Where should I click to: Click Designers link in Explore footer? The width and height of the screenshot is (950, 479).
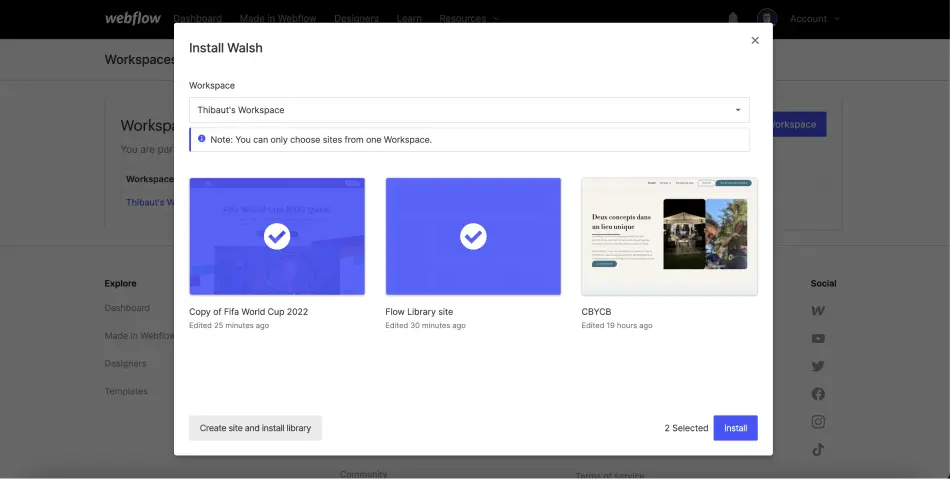[125, 363]
